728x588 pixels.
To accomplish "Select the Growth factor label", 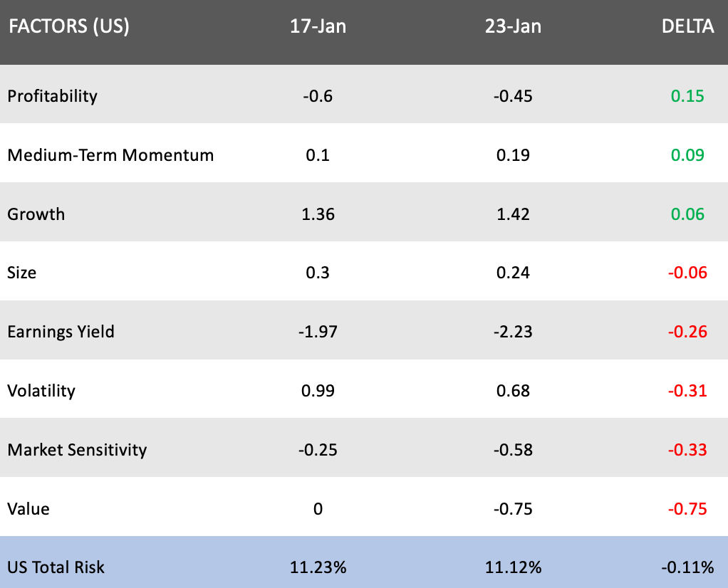I will tap(36, 214).
